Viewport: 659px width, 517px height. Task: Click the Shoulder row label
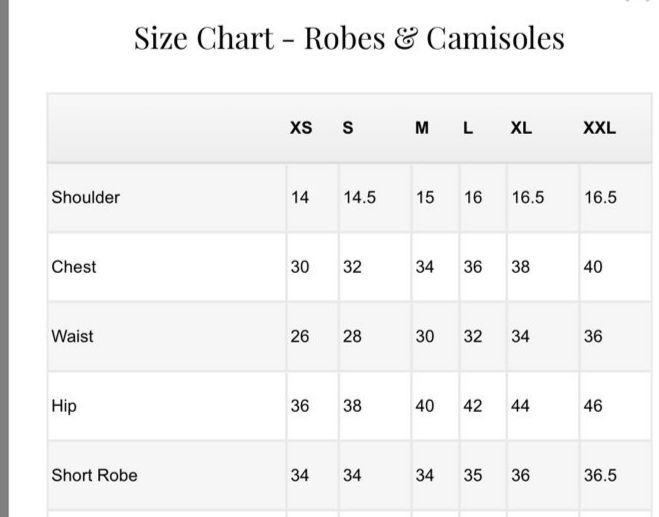85,197
